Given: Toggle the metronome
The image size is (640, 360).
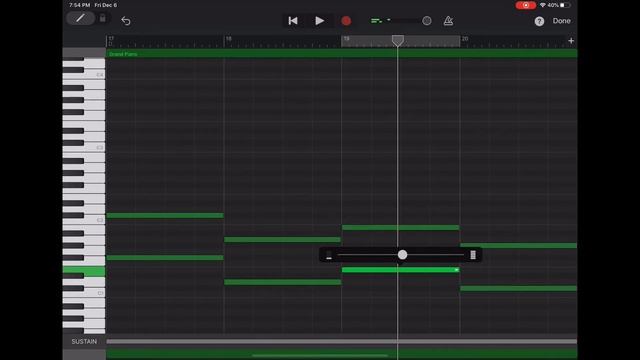Looking at the screenshot, I should [x=448, y=21].
